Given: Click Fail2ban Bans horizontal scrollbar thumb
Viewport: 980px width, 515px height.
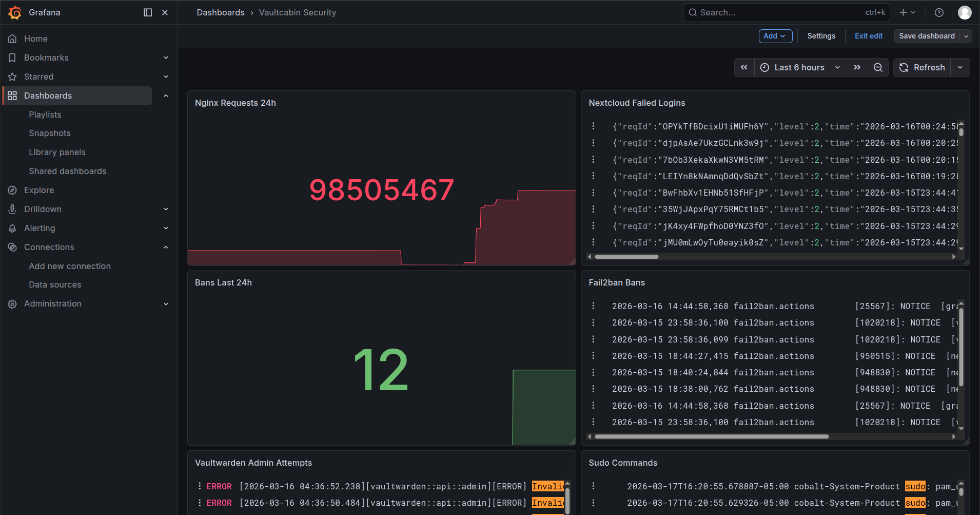Looking at the screenshot, I should (712, 436).
